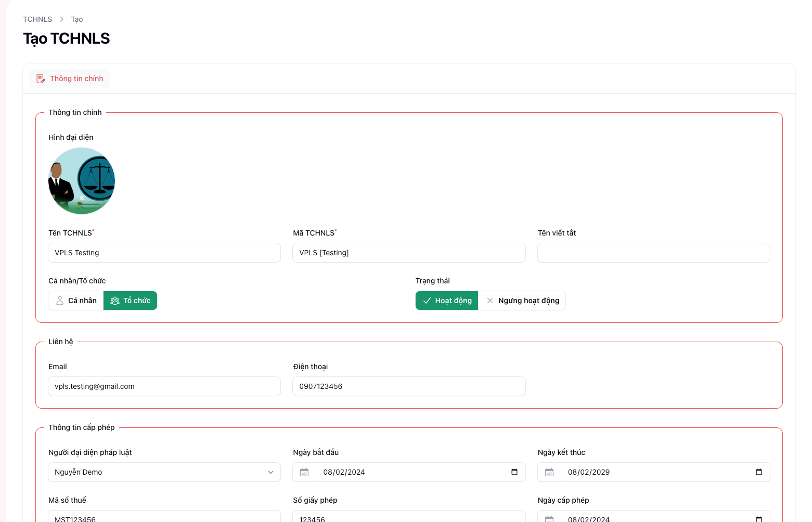Viewport: 812px width, 522px height.
Task: Click the calendar icon beside Ngày bắt đầu
Action: [x=304, y=472]
